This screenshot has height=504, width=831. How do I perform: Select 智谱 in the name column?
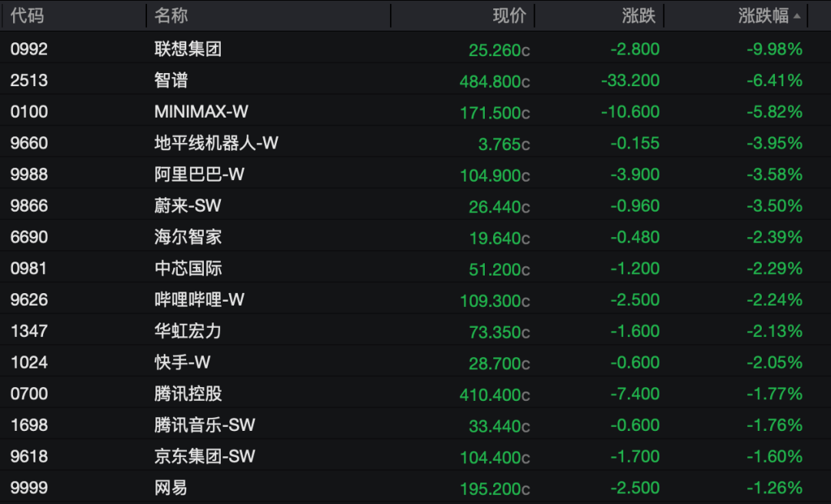171,81
